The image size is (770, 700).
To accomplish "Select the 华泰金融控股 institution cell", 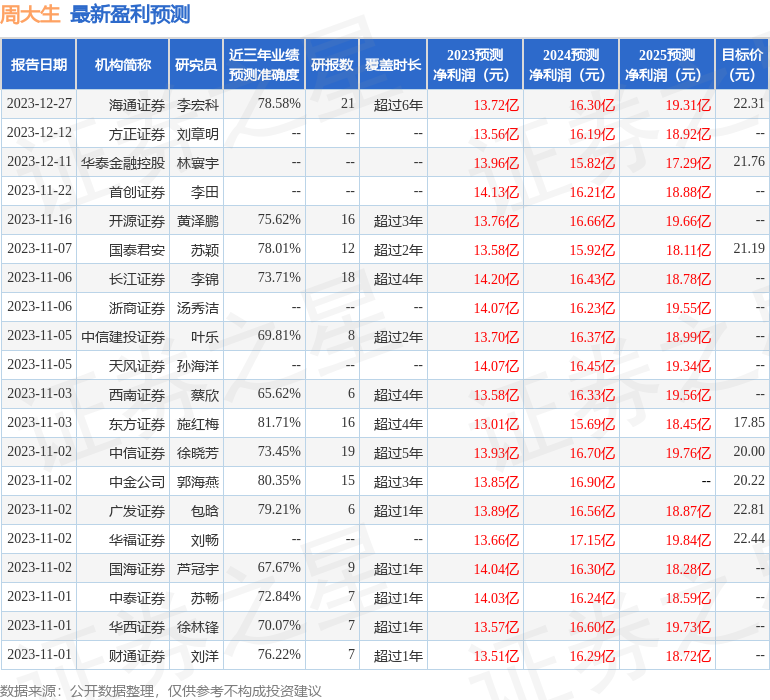I will (x=123, y=163).
